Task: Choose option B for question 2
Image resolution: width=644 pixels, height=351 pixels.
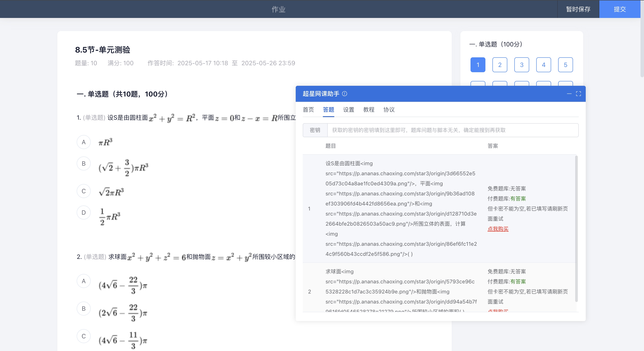Action: click(x=83, y=308)
